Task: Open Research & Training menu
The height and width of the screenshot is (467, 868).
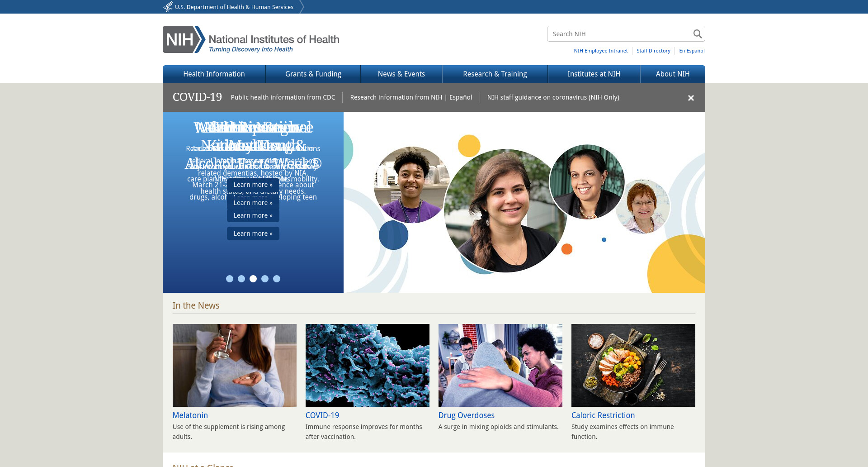Action: coord(495,74)
